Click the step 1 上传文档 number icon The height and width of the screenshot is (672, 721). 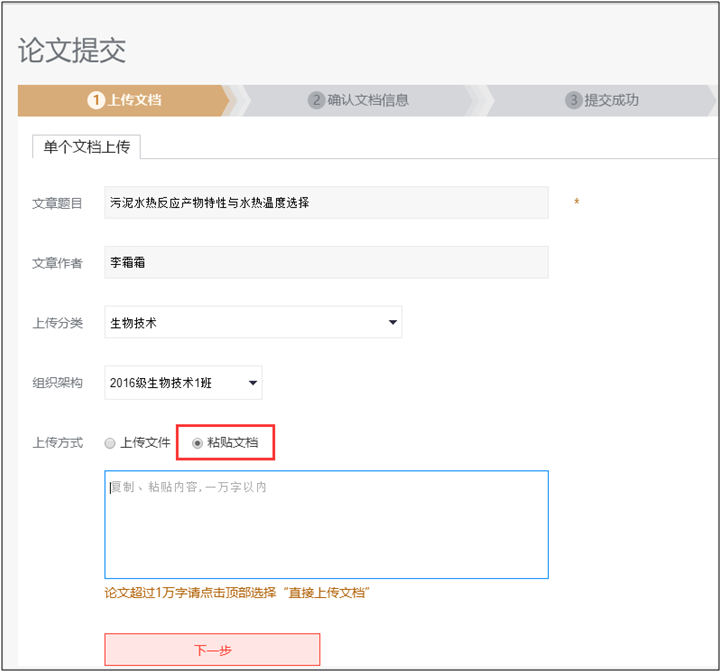[96, 100]
